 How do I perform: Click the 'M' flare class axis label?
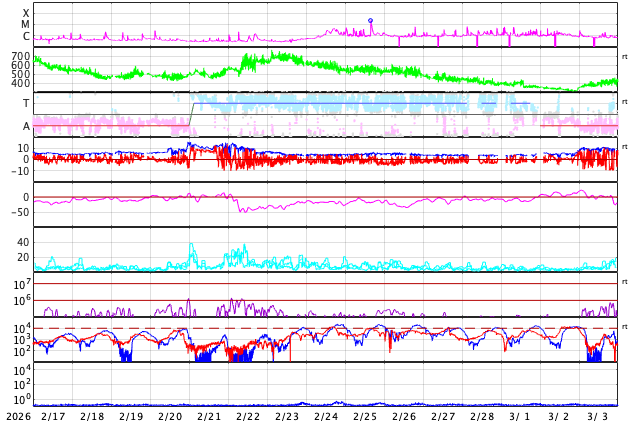coord(26,25)
